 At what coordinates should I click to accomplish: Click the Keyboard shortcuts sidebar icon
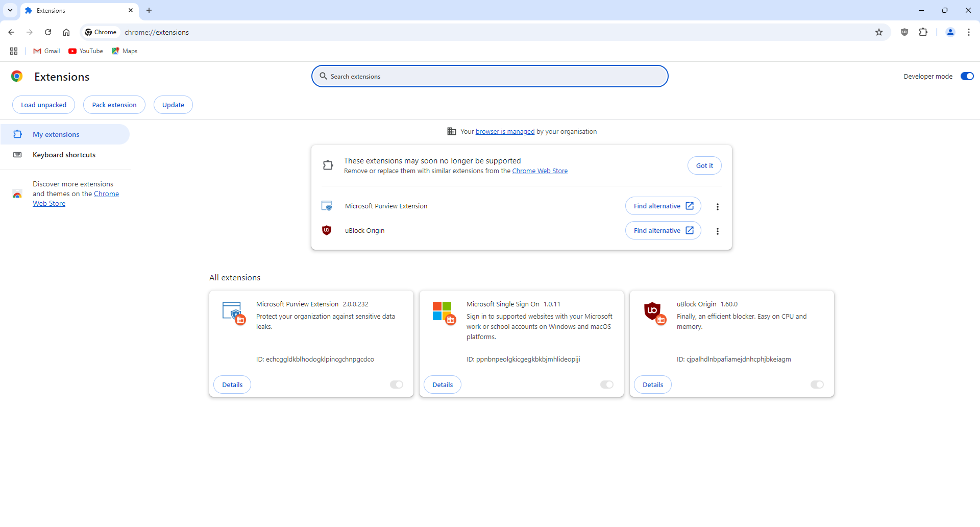tap(18, 154)
